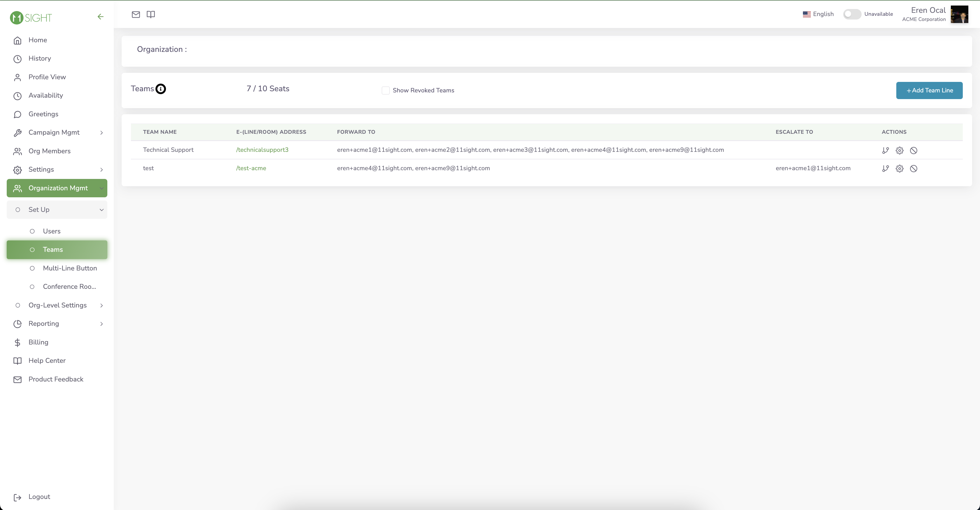Click Eren Ocal user name
The image size is (980, 510).
[928, 10]
